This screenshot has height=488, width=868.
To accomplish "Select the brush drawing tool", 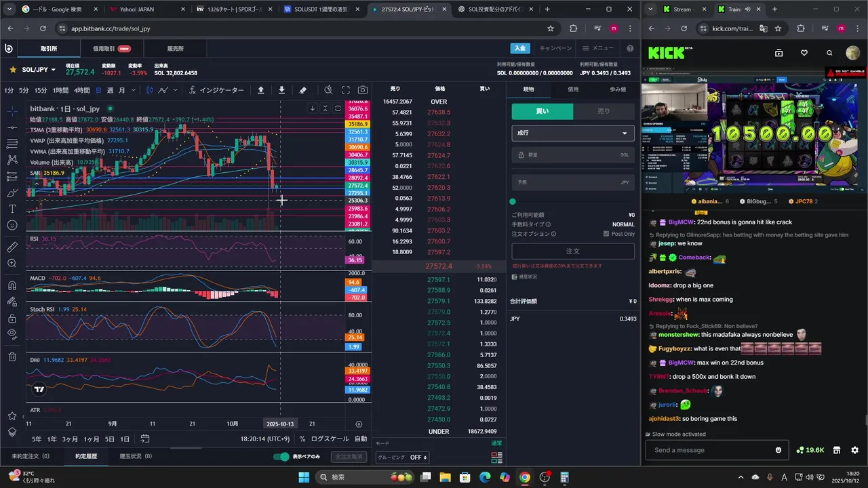I will (x=12, y=192).
